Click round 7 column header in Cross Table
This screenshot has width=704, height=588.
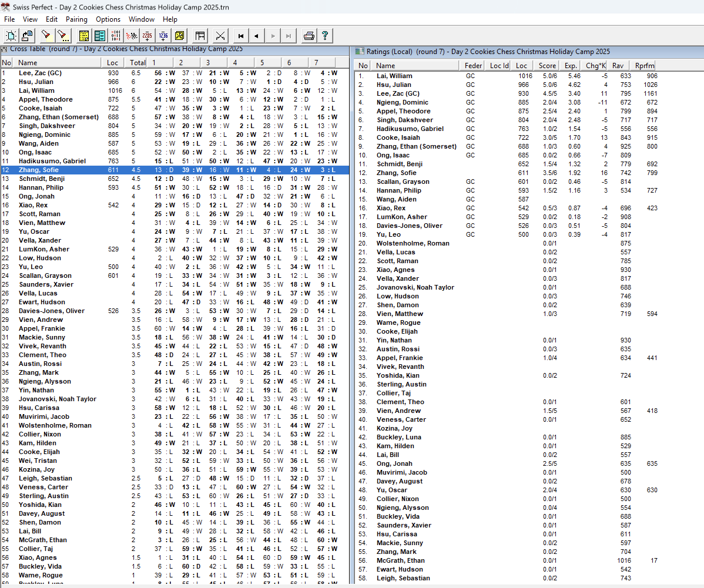[321, 62]
